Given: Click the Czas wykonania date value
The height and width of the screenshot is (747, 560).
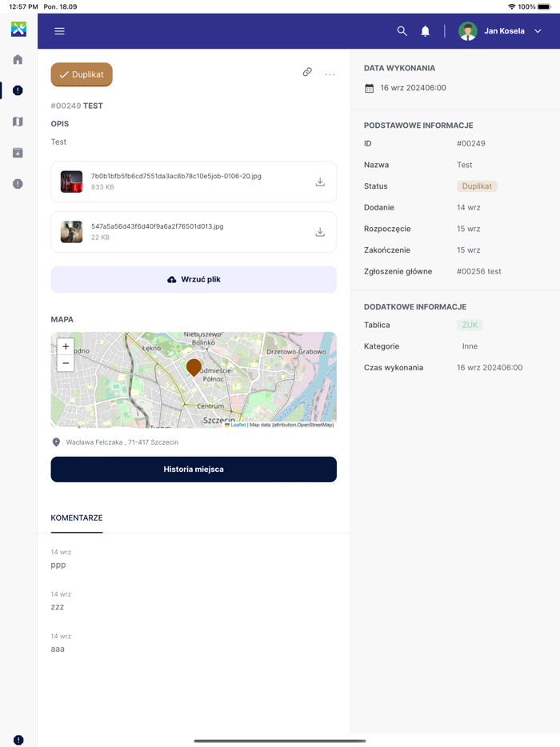Looking at the screenshot, I should coord(490,368).
